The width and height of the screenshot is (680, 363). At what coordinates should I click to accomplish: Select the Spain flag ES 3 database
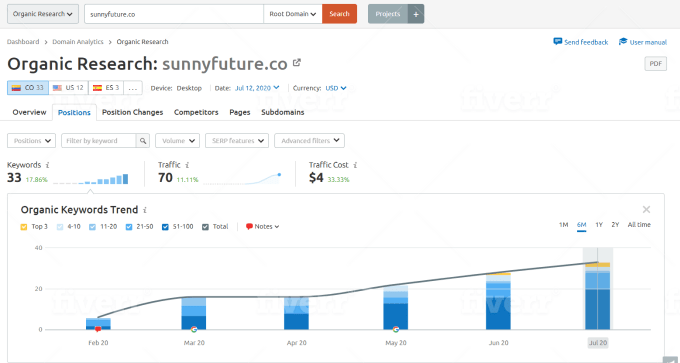pos(106,88)
